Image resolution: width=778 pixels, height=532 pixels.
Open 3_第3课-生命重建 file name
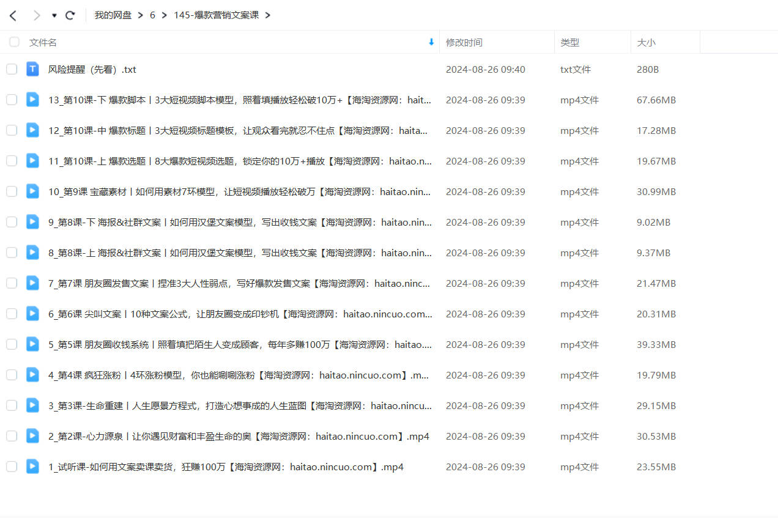[240, 405]
